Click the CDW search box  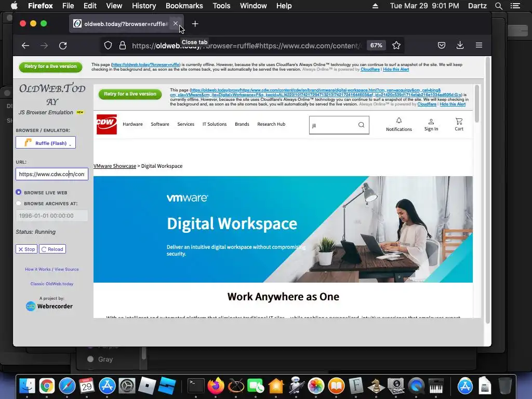tap(339, 125)
